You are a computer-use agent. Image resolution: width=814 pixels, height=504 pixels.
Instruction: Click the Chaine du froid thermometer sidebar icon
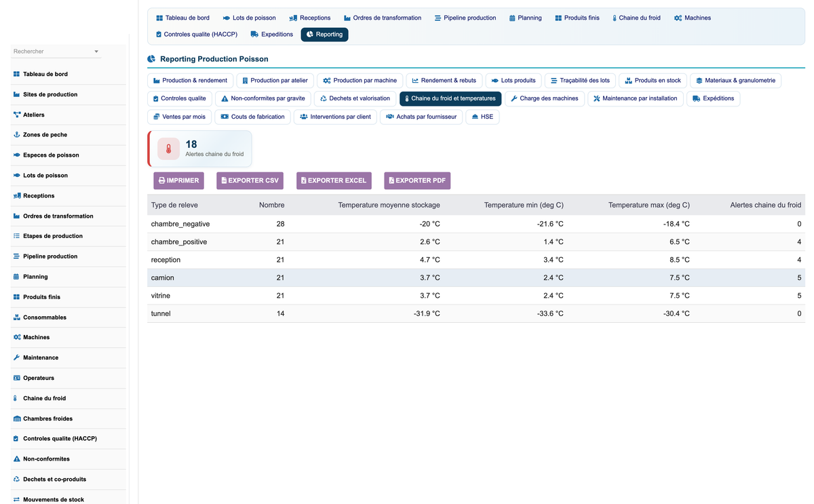point(16,398)
